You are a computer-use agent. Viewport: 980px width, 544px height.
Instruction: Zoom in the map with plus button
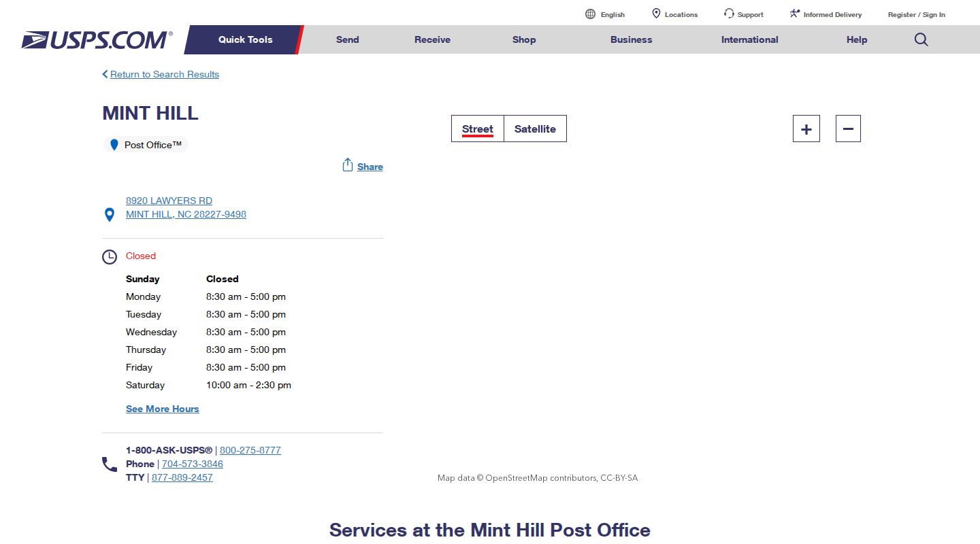pyautogui.click(x=806, y=129)
